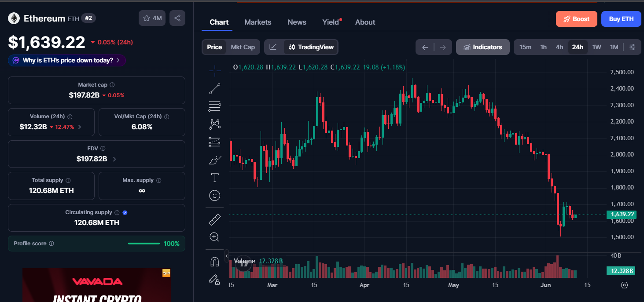Click the Volume 12.328B legend label
Viewport: 644px width, 302px height.
pos(258,261)
